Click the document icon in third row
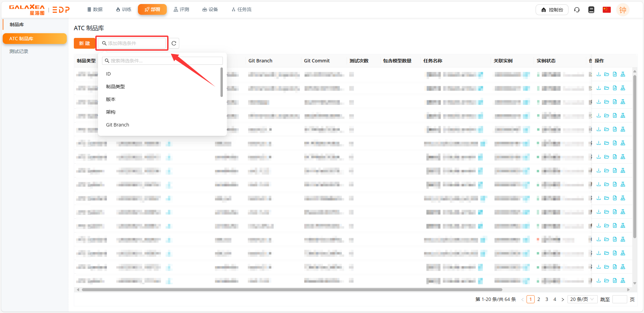Image resolution: width=644 pixels, height=313 pixels. [x=614, y=102]
